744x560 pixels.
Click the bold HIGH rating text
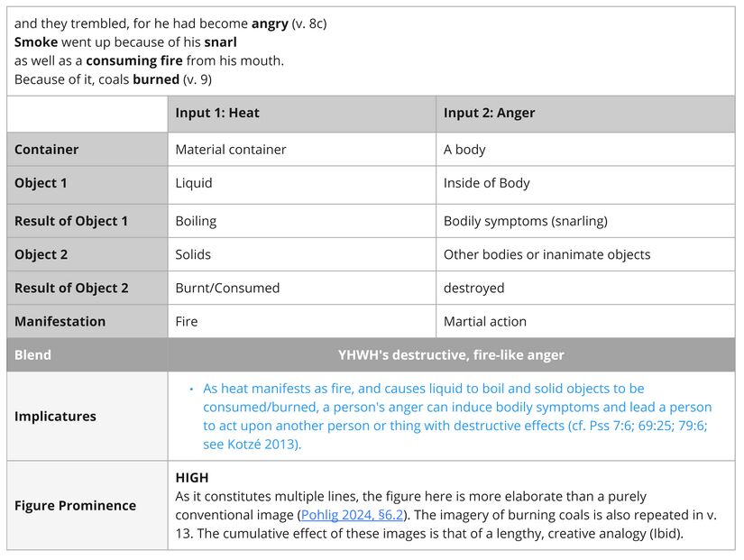pos(192,478)
